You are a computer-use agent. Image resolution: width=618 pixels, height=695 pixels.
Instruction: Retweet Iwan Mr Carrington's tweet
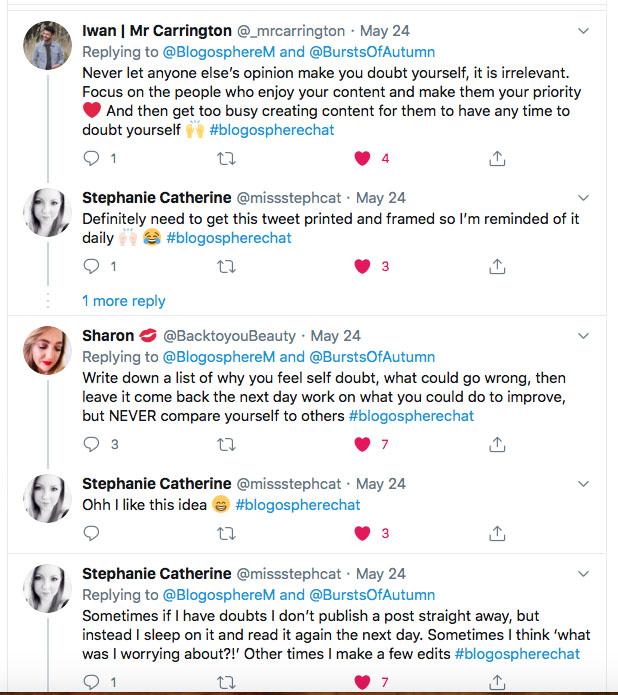pyautogui.click(x=227, y=158)
